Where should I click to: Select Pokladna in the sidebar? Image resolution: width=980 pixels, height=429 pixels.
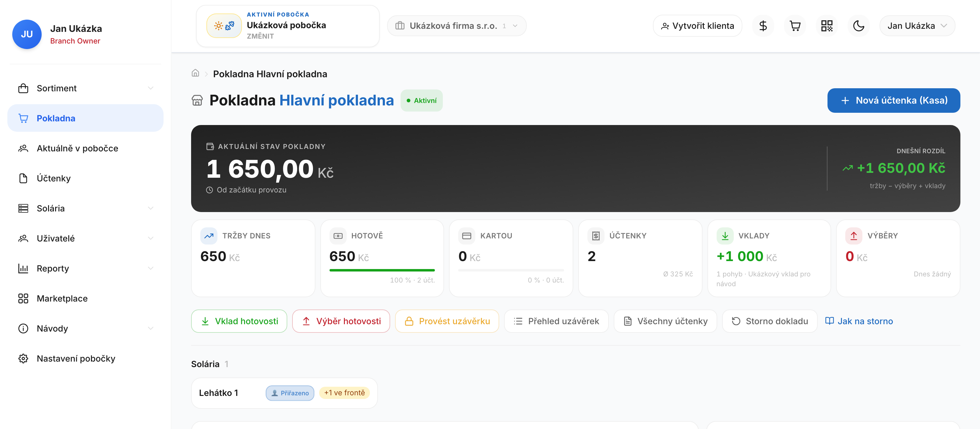[85, 118]
